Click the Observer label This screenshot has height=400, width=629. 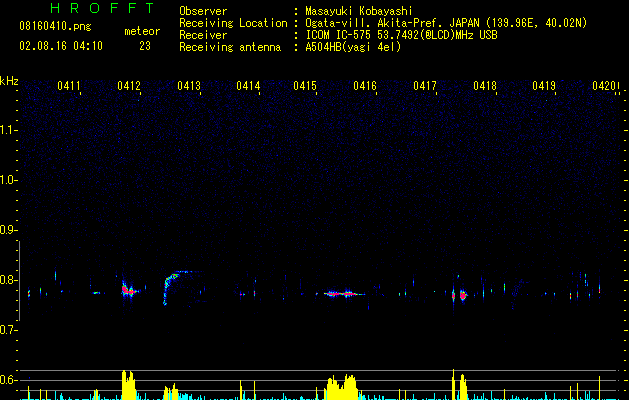coord(203,11)
